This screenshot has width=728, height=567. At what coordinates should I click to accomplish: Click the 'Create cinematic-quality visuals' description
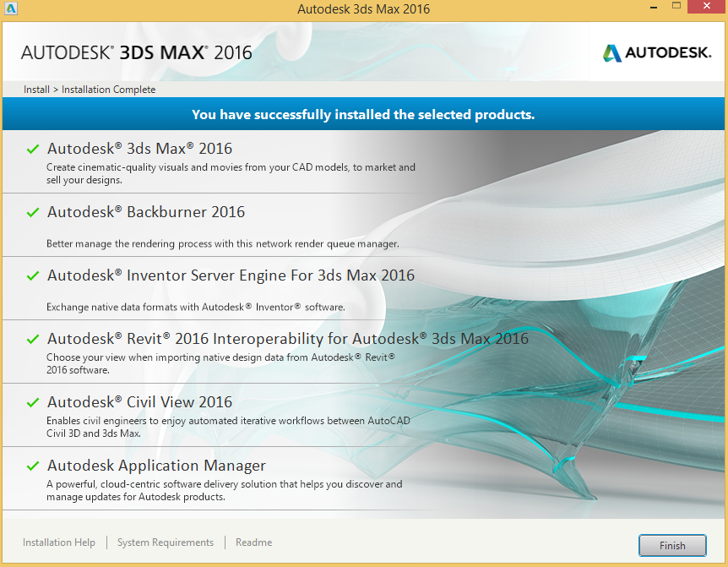pos(231,173)
